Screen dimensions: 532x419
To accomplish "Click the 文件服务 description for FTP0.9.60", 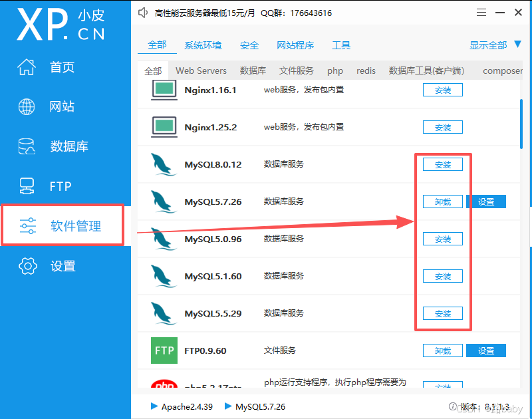I will [x=280, y=350].
